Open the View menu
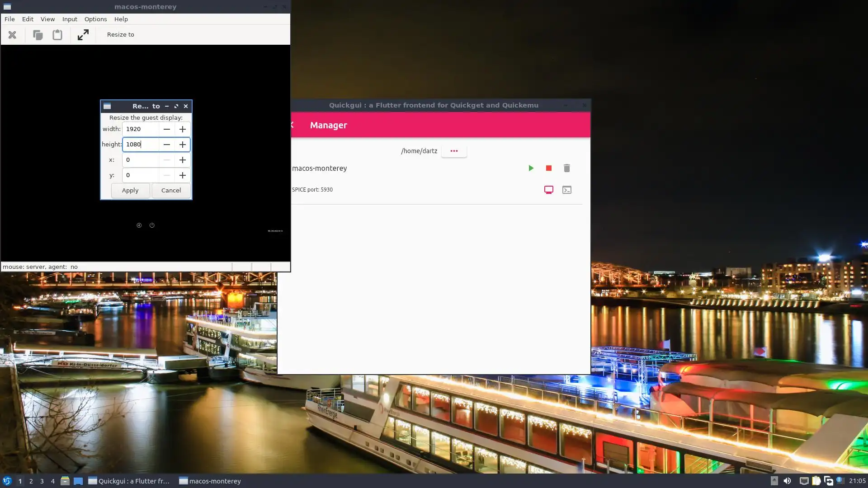This screenshot has width=868, height=488. [47, 19]
